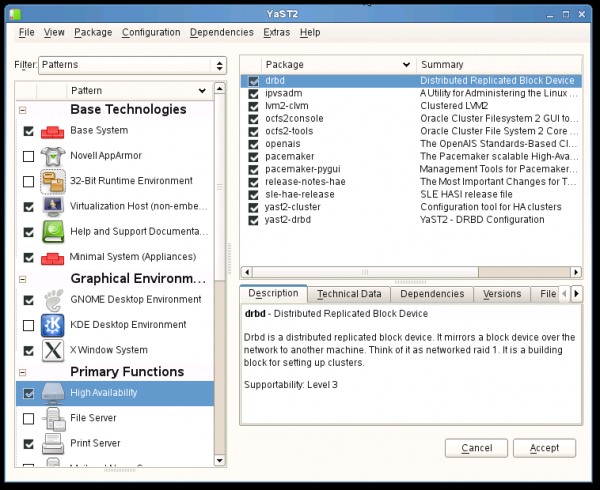The image size is (600, 490).
Task: Toggle the drbd package checkbox
Action: (253, 81)
